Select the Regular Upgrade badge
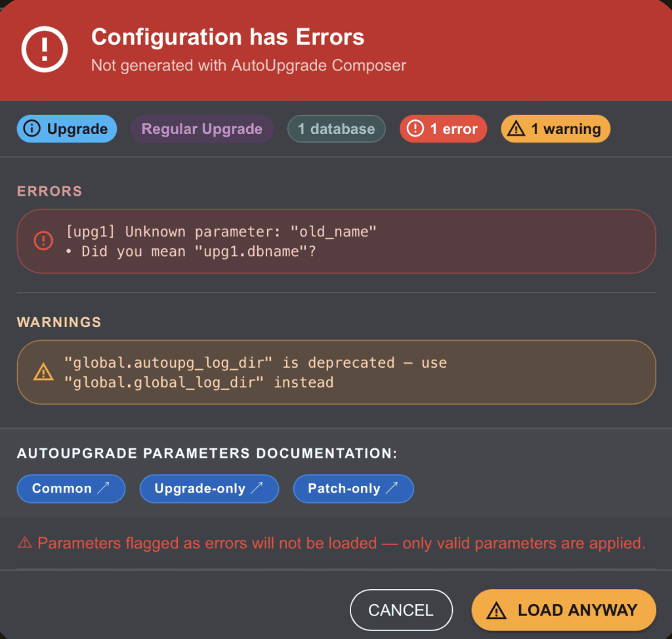Image resolution: width=672 pixels, height=639 pixels. tap(202, 129)
